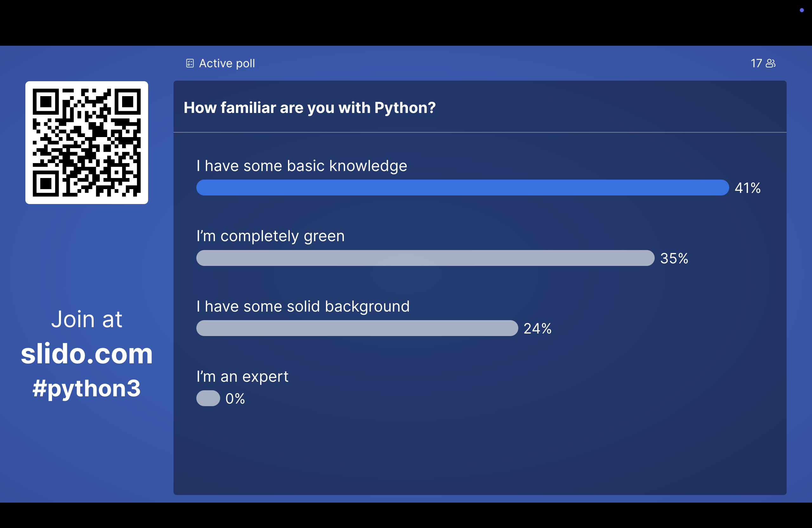
Task: Click the 'Join at' text
Action: tap(87, 320)
